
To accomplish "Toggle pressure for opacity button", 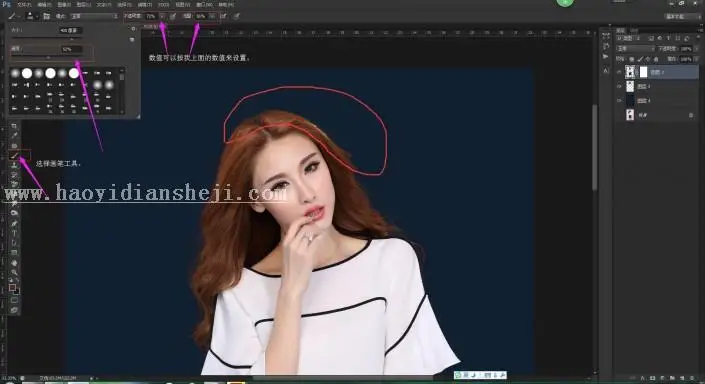I will (173, 16).
